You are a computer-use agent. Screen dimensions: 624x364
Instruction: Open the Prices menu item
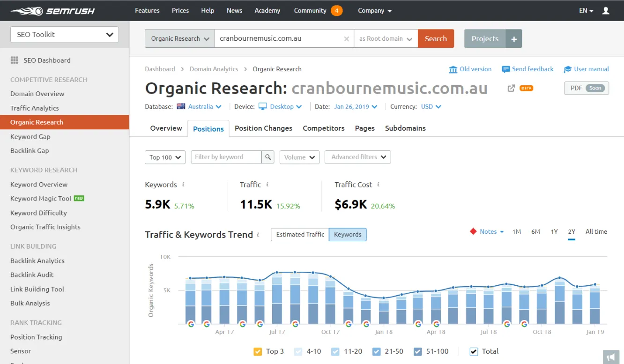tap(180, 10)
